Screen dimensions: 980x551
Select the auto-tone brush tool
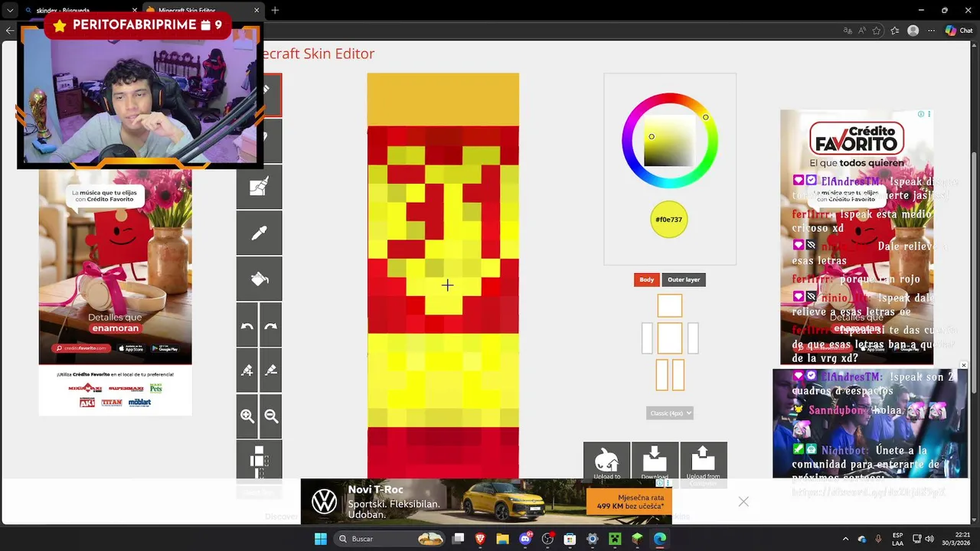point(259,187)
